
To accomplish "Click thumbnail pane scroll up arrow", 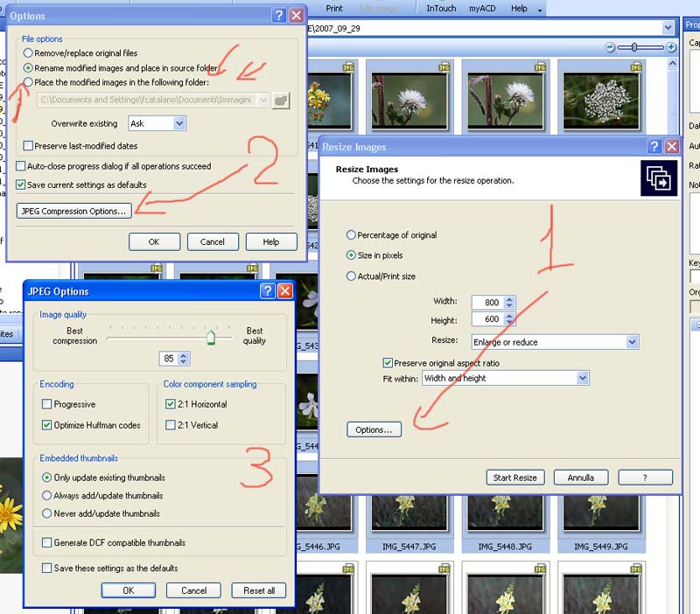I will point(672,64).
